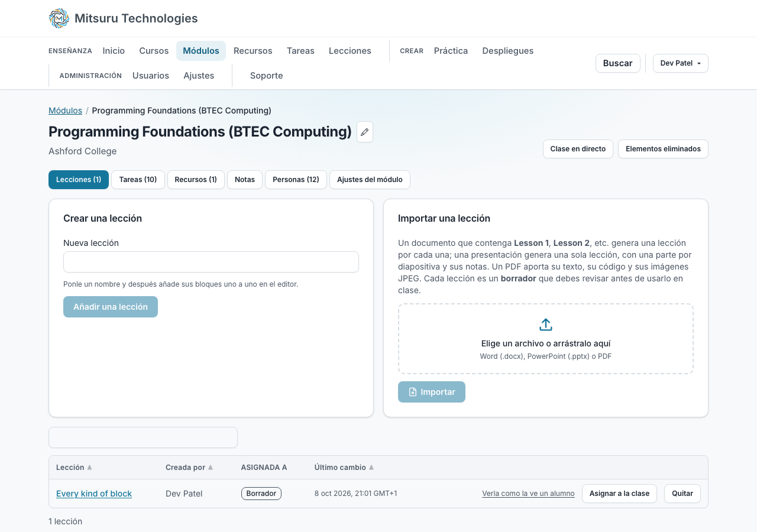Click the ASIGNADA A column header
The height and width of the screenshot is (532, 757).
click(264, 468)
